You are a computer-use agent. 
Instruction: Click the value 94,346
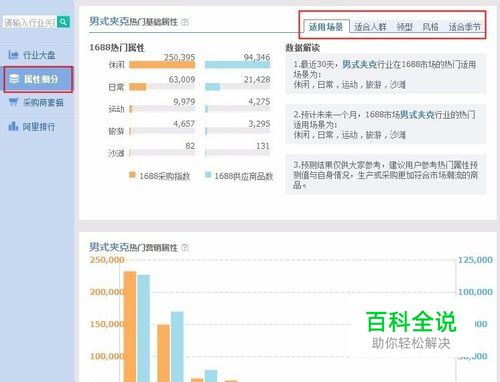257,57
